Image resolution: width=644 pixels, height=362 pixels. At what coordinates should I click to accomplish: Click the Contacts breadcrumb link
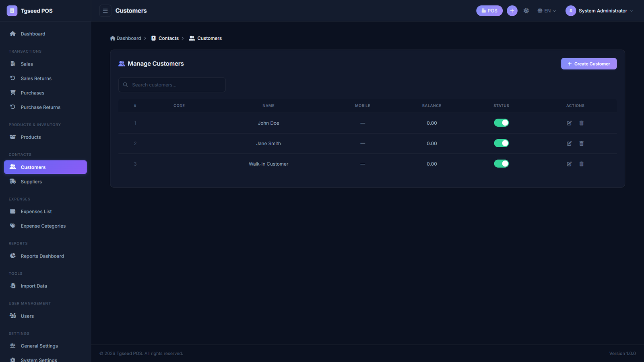(165, 38)
